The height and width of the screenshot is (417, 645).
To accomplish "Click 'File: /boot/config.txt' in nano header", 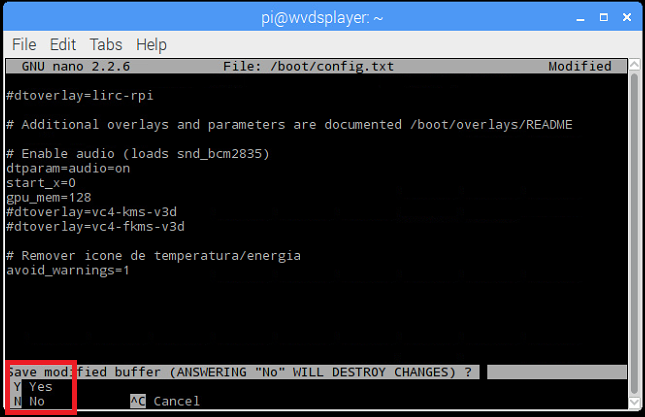I will tap(309, 66).
